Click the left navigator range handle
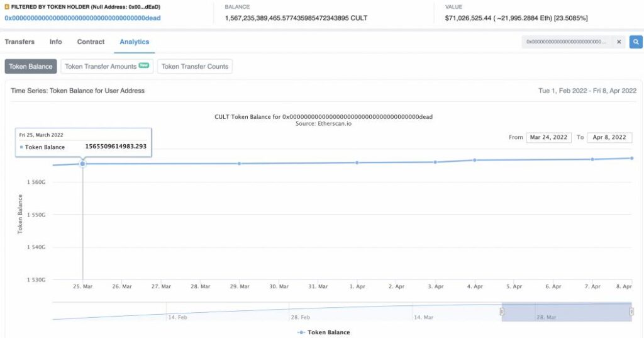This screenshot has height=338, width=644. 502,312
